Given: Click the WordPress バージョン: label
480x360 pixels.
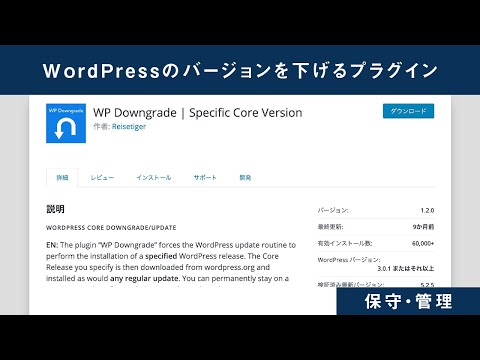Looking at the screenshot, I should pyautogui.click(x=349, y=260).
